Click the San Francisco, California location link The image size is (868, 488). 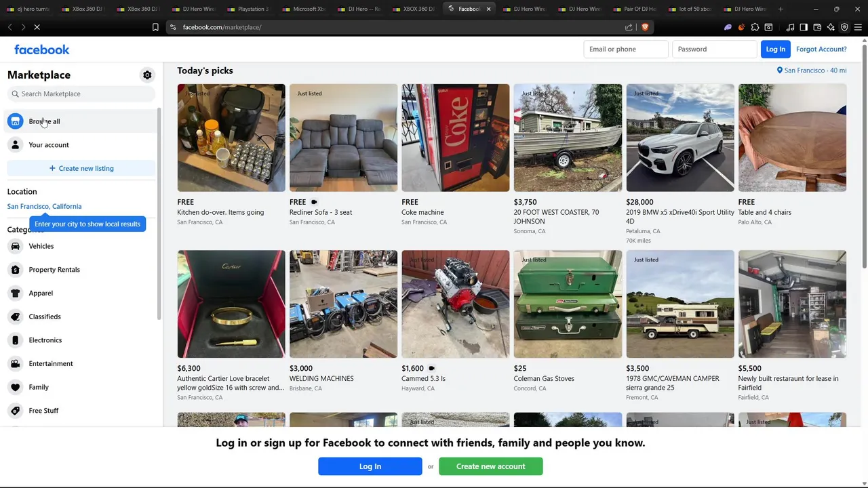44,206
